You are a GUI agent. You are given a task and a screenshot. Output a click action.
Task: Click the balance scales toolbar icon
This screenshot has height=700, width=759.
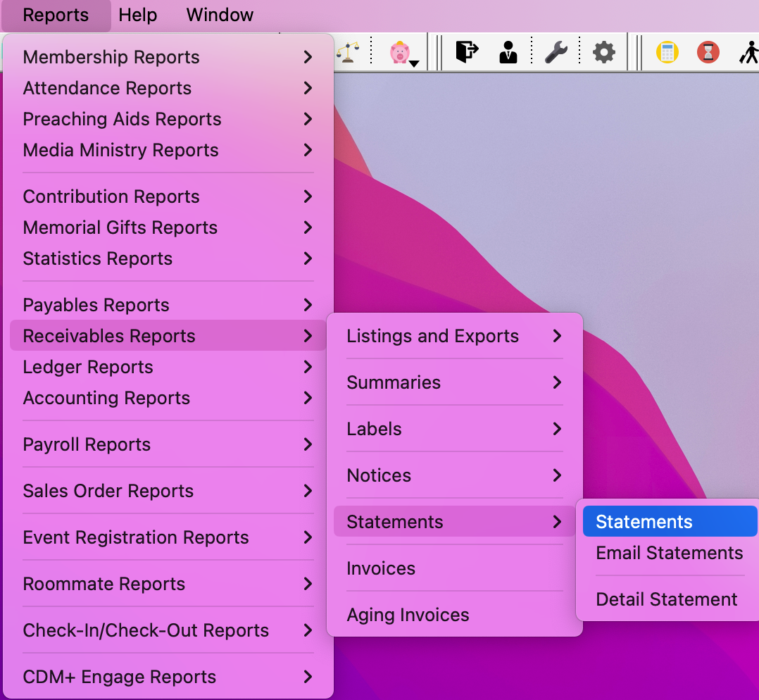[x=346, y=53]
